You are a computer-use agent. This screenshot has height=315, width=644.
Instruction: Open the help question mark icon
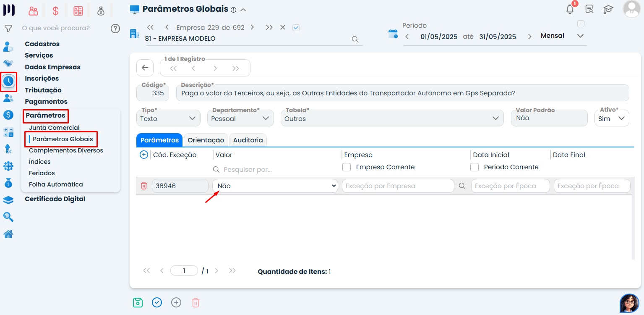[x=115, y=29]
